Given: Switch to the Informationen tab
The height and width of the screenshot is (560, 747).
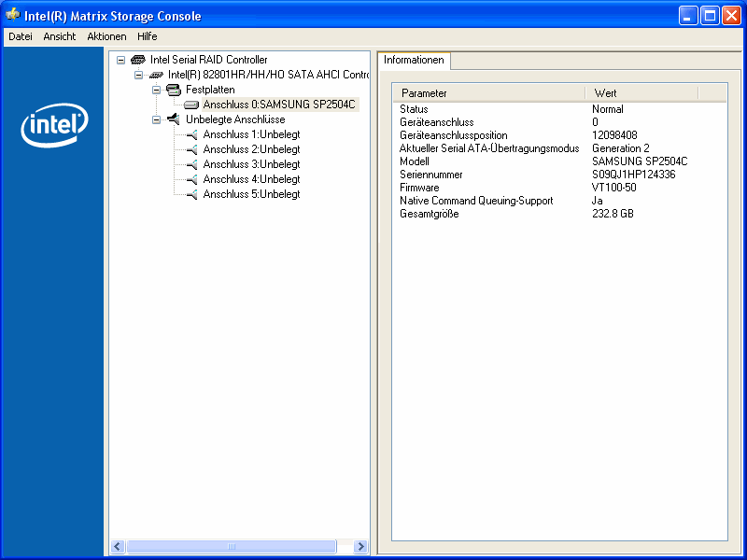Looking at the screenshot, I should pyautogui.click(x=414, y=60).
